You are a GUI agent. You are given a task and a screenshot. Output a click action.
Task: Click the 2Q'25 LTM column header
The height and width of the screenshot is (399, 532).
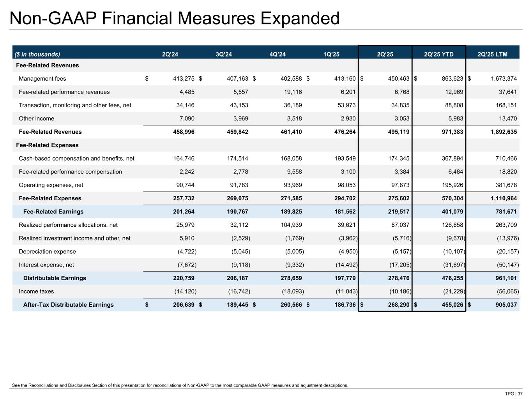point(492,54)
